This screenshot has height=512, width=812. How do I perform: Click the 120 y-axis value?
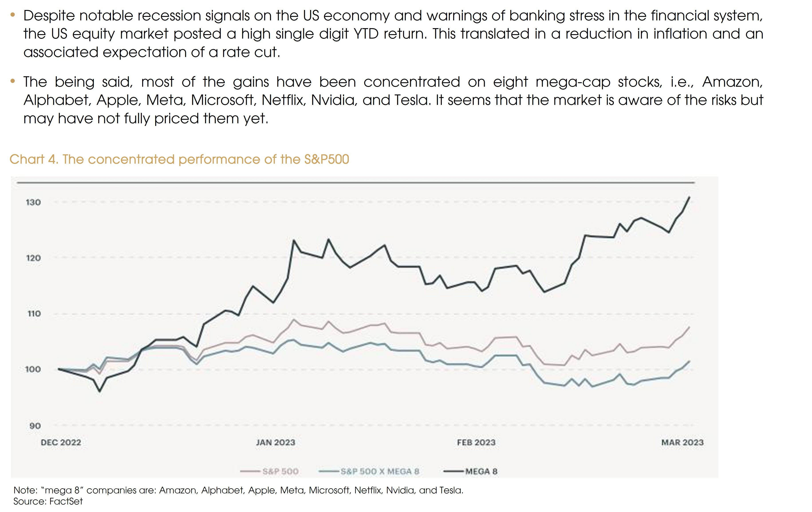[x=33, y=258]
